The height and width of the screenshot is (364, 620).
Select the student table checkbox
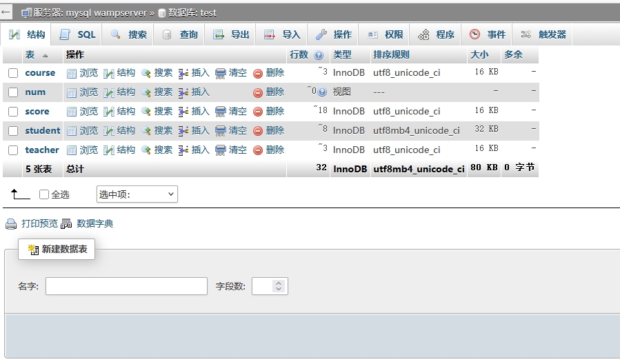(x=13, y=131)
